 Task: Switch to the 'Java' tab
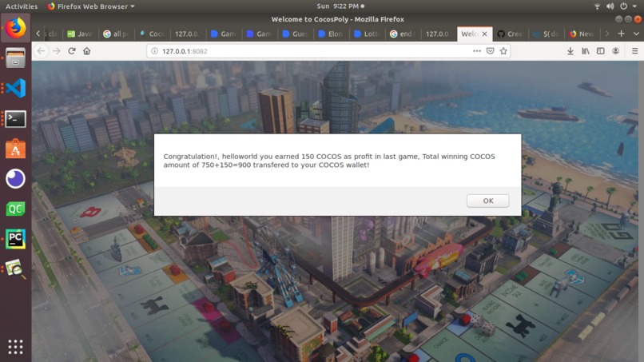coord(81,34)
